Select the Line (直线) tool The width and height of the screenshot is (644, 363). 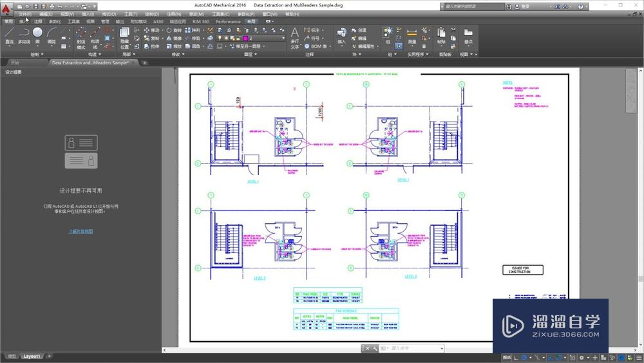(10, 36)
